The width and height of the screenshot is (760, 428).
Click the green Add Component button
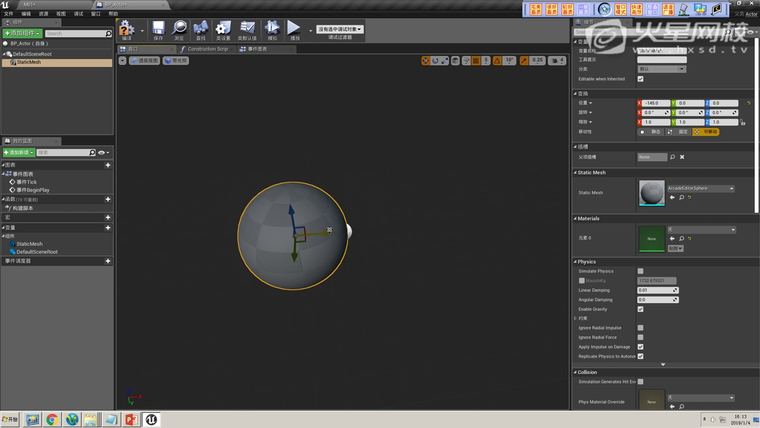click(x=22, y=33)
